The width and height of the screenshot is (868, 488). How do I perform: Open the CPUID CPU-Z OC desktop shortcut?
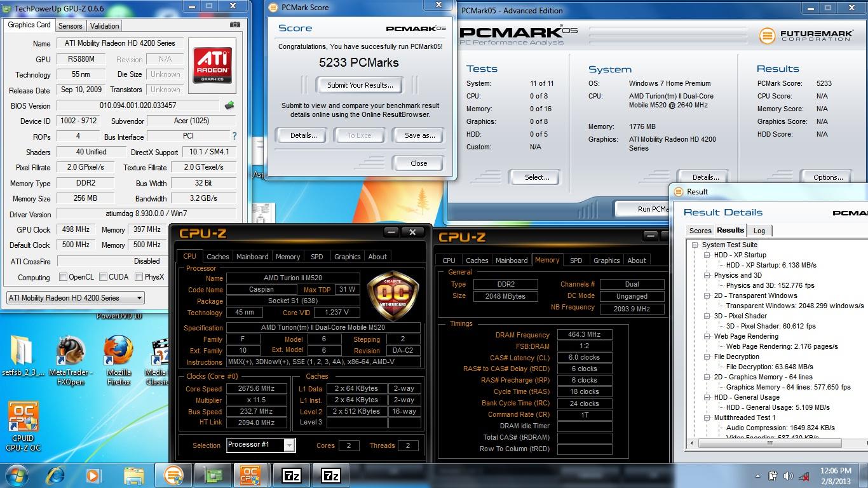22,426
